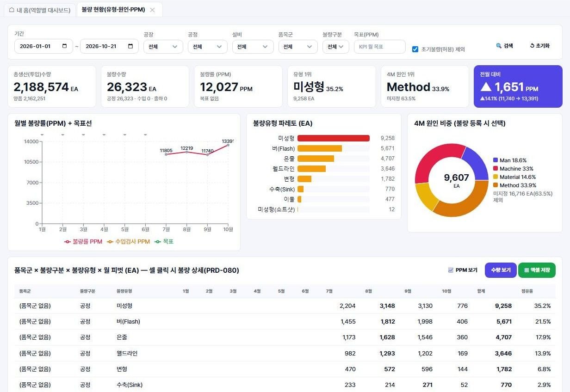Click the 목표(PPM) KPI input field

(x=380, y=46)
